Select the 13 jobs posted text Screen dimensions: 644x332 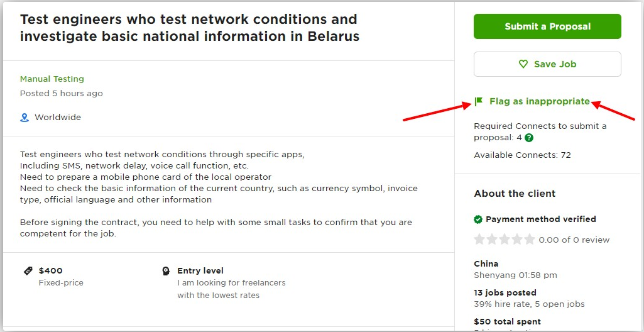505,292
